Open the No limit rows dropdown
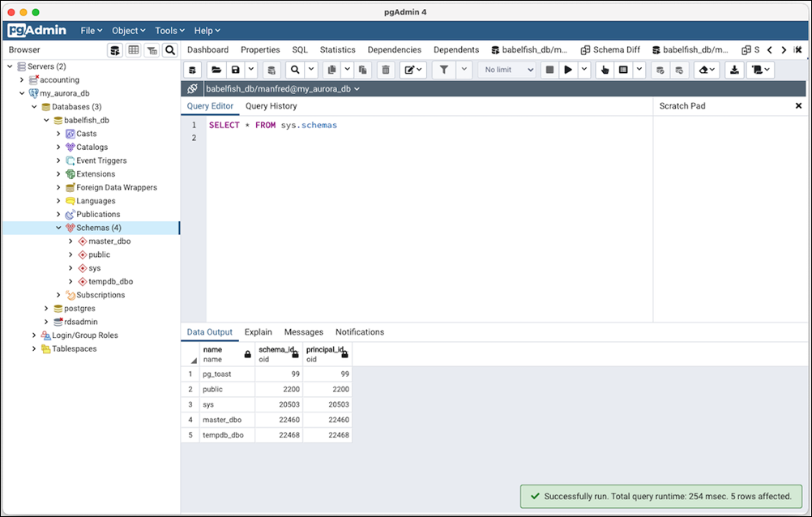The width and height of the screenshot is (812, 517). [x=509, y=70]
